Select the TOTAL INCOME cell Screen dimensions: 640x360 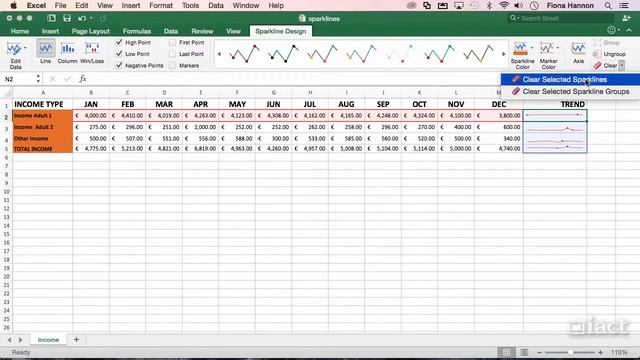[42, 149]
